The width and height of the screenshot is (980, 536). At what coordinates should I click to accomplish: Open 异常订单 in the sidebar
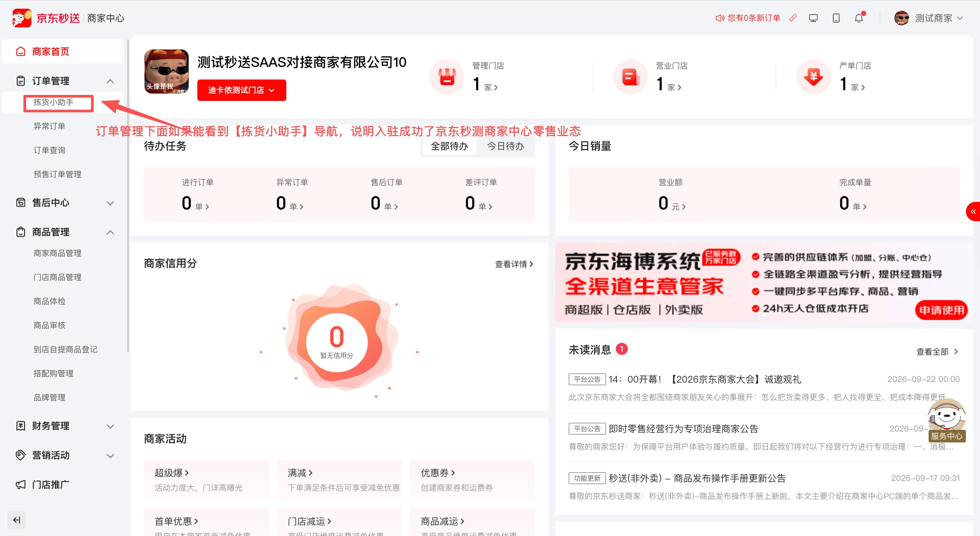pyautogui.click(x=50, y=126)
